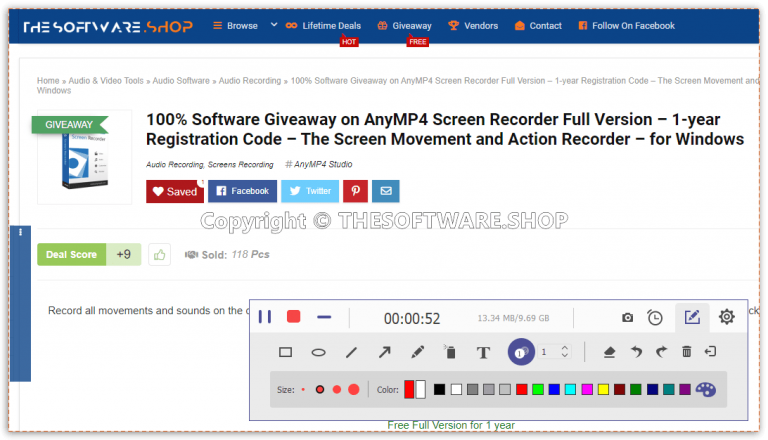Pick the purple color swatch

point(685,390)
